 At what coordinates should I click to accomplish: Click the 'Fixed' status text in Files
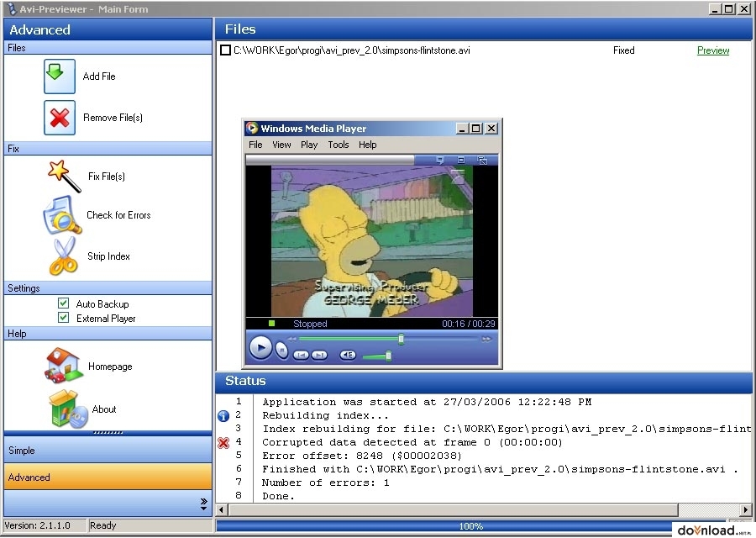624,50
